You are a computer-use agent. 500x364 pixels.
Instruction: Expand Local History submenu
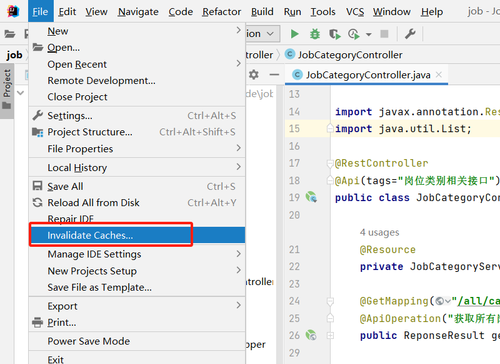(137, 167)
